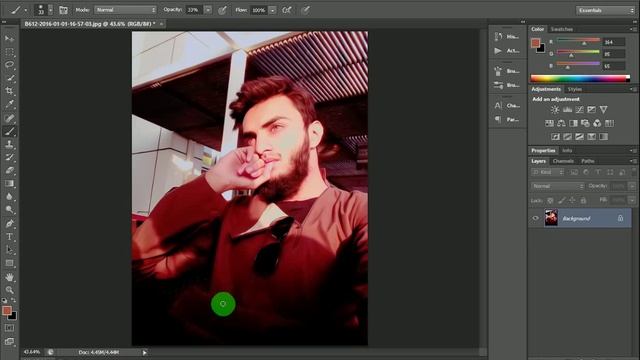This screenshot has width=640, height=360.
Task: Hide the Background layer visibility eye
Action: (x=536, y=218)
